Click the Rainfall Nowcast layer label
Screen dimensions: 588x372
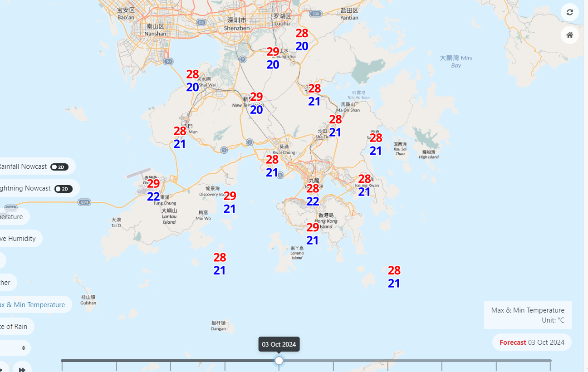23,166
